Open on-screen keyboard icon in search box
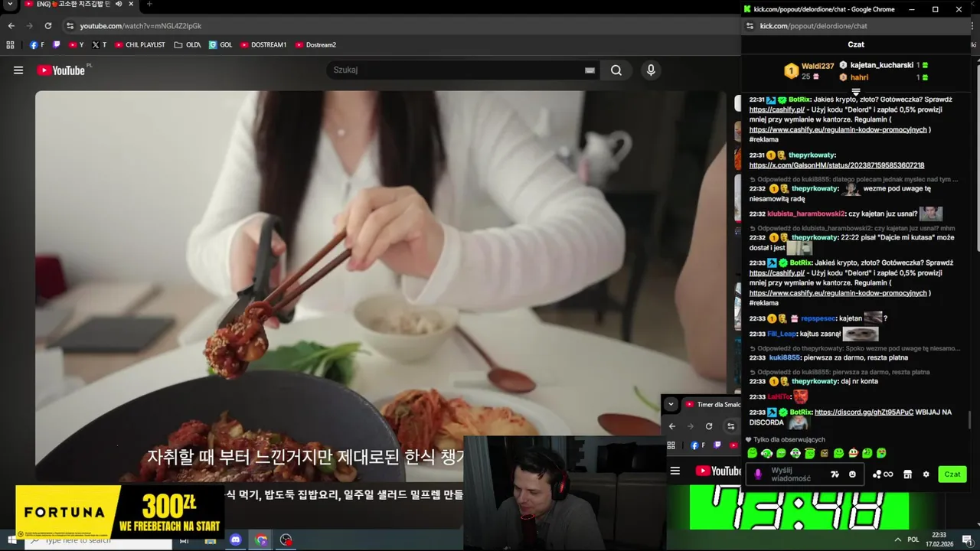 pyautogui.click(x=590, y=70)
